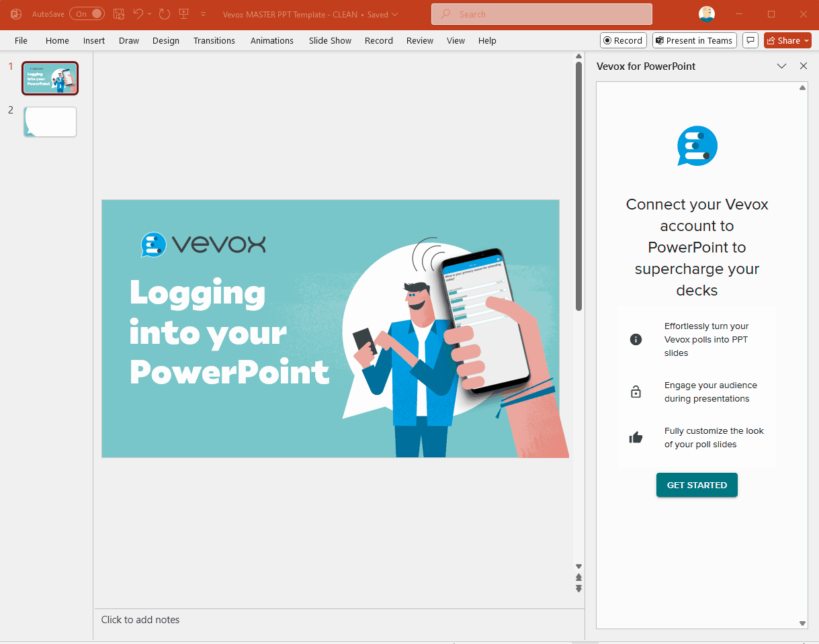This screenshot has width=819, height=644.
Task: Click the Redo arrow icon
Action: [x=165, y=14]
